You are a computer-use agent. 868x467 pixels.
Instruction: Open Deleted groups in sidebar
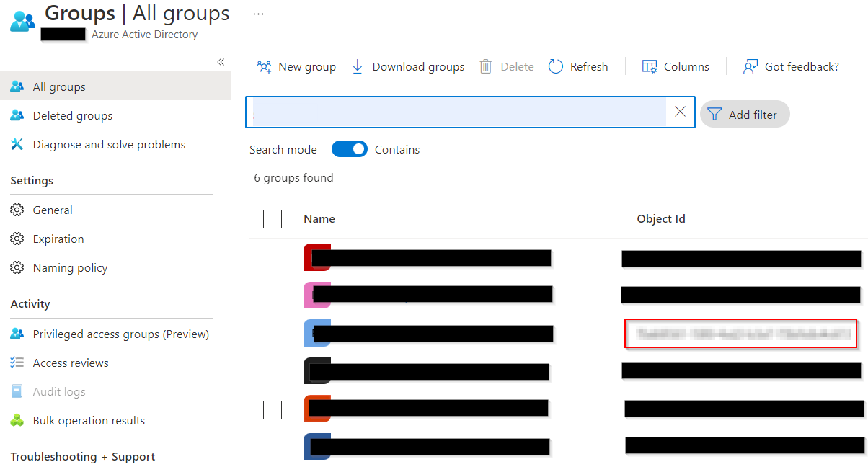point(73,115)
